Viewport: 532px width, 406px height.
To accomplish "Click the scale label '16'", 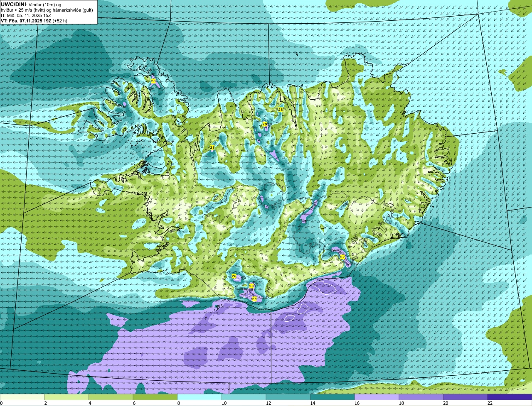I will [357, 403].
